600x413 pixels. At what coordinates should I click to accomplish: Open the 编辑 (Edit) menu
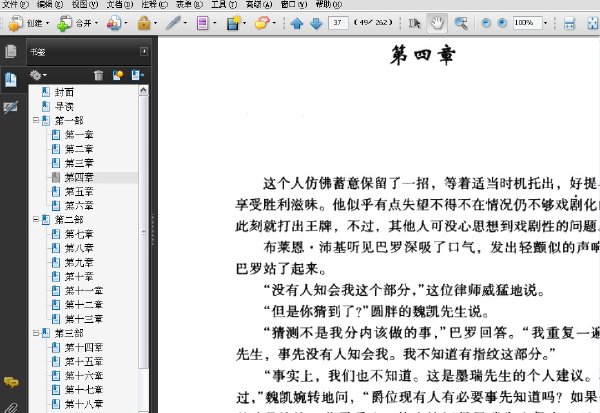(x=50, y=5)
